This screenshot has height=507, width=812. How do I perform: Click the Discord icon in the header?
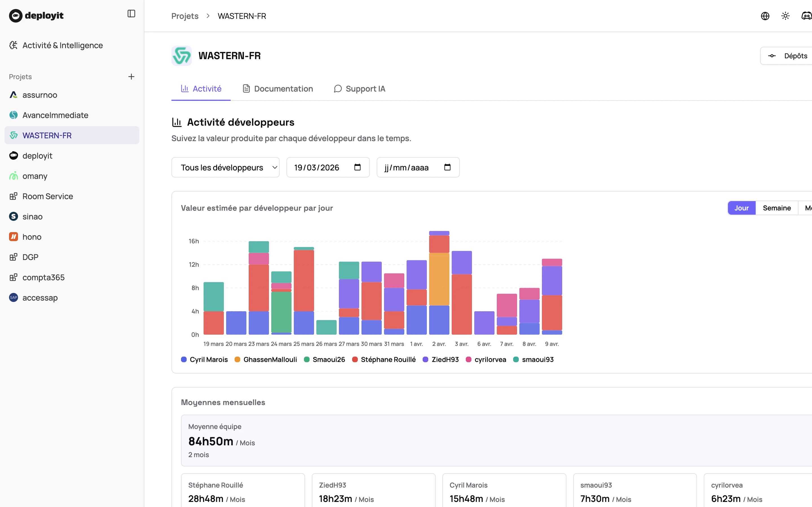pyautogui.click(x=807, y=16)
